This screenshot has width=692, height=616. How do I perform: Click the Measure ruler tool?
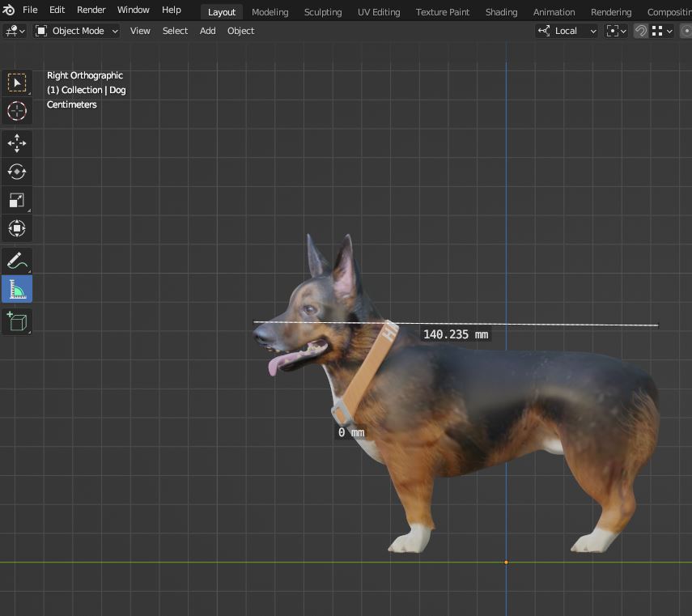tap(16, 289)
